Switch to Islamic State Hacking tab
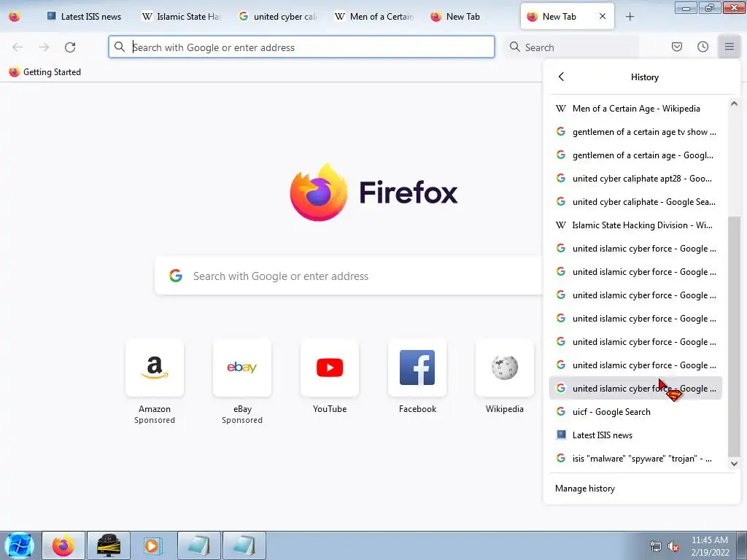 [x=182, y=16]
